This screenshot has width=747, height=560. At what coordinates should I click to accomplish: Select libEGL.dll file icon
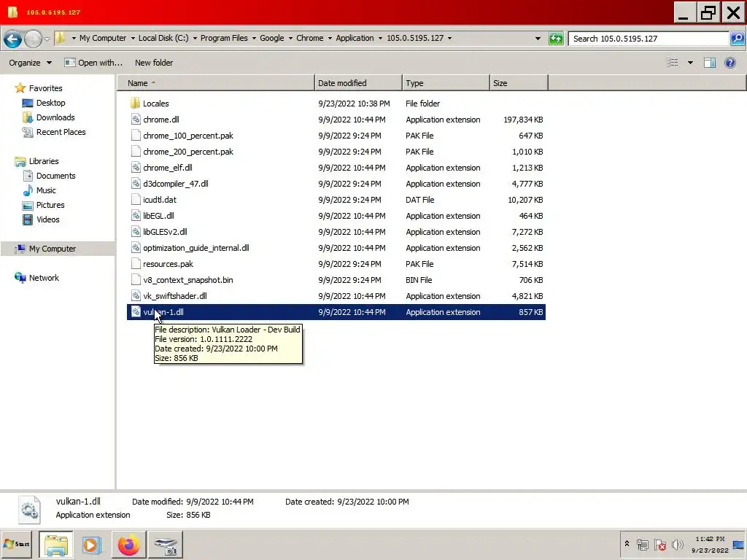(x=136, y=216)
